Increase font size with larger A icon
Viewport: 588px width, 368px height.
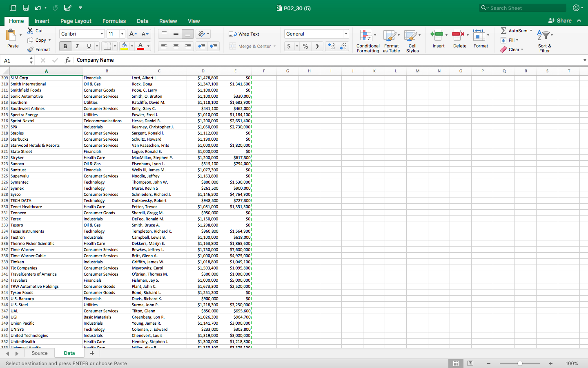133,34
